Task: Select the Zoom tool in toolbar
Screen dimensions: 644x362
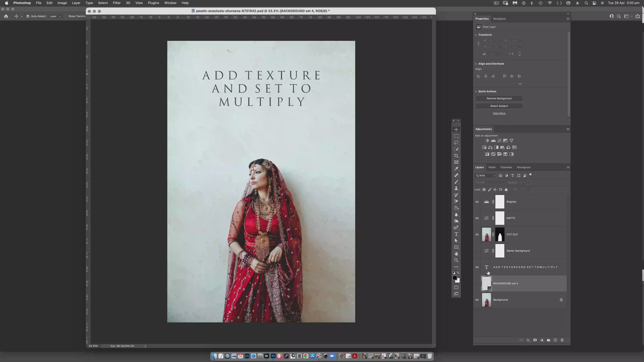Action: click(x=456, y=260)
